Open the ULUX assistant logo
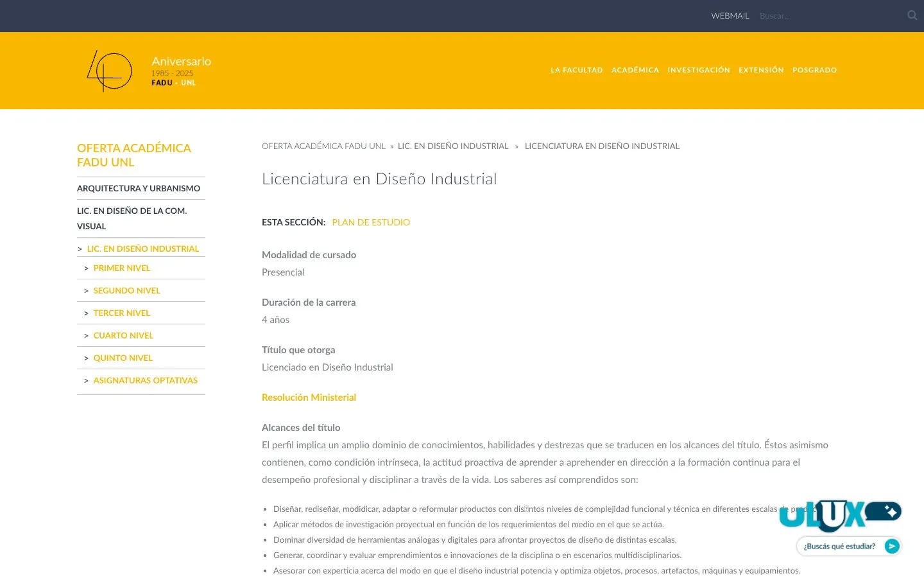Viewport: 924px width, 578px height. (x=840, y=515)
